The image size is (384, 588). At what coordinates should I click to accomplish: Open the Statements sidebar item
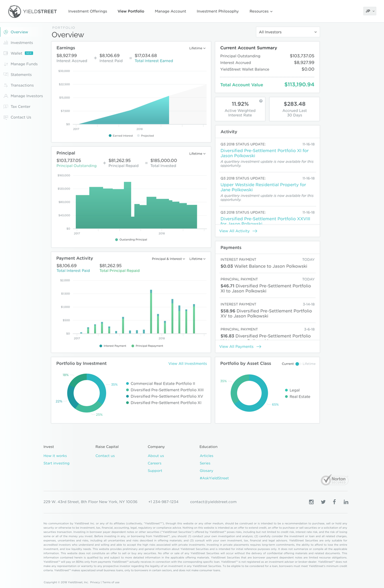pyautogui.click(x=21, y=74)
